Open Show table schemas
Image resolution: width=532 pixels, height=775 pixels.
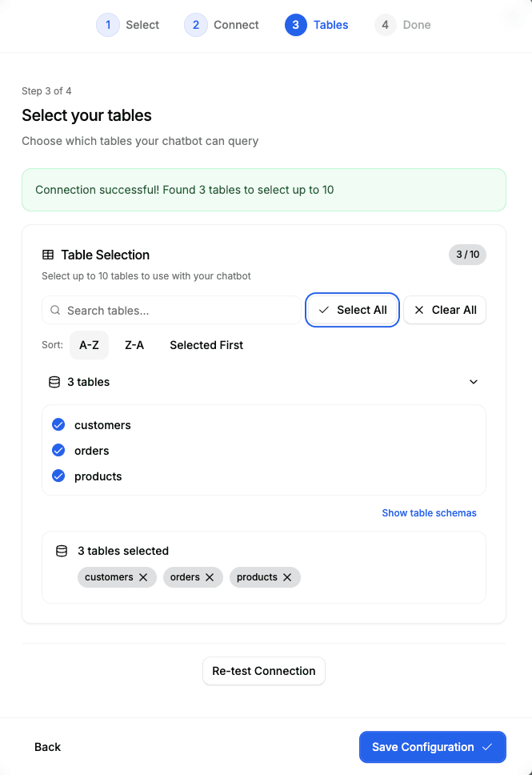[x=429, y=512]
